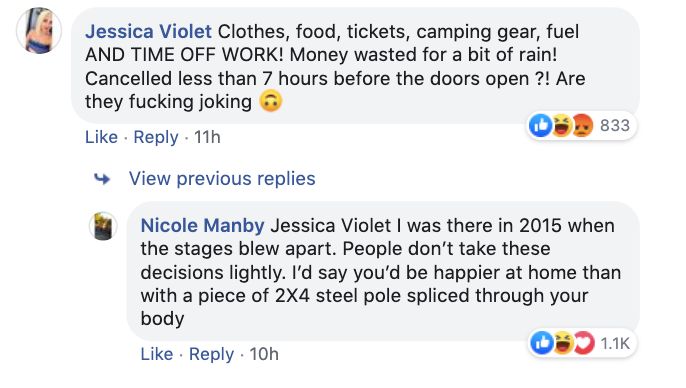Open the 833 reactions count
686x388 pixels.
(615, 126)
